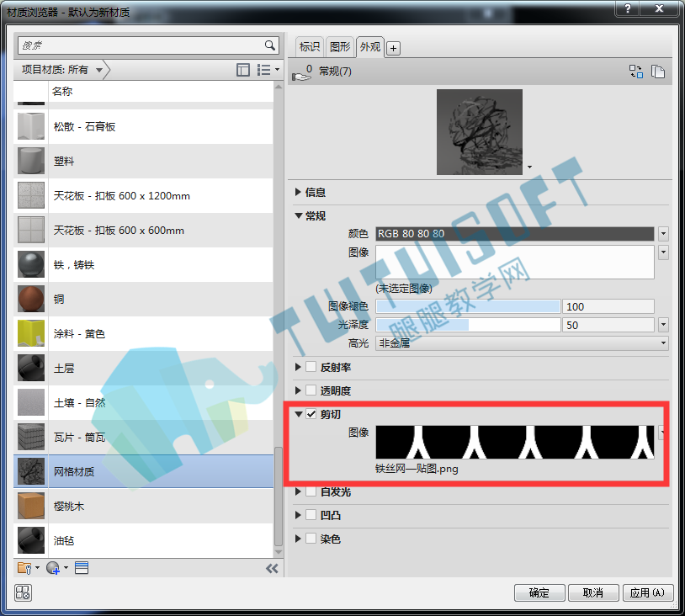Viewport: 685px width, 616px height.
Task: Open the list view options icon
Action: click(x=268, y=70)
